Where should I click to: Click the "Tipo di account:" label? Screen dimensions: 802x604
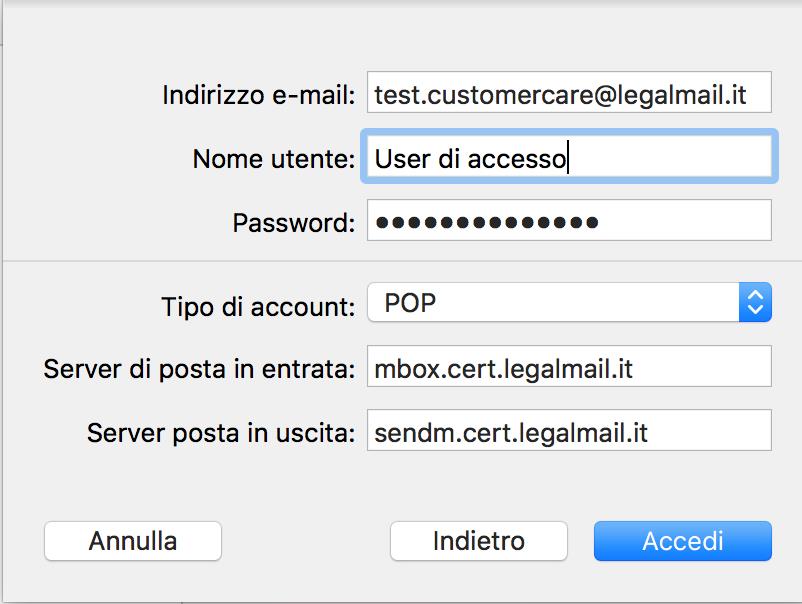[257, 306]
